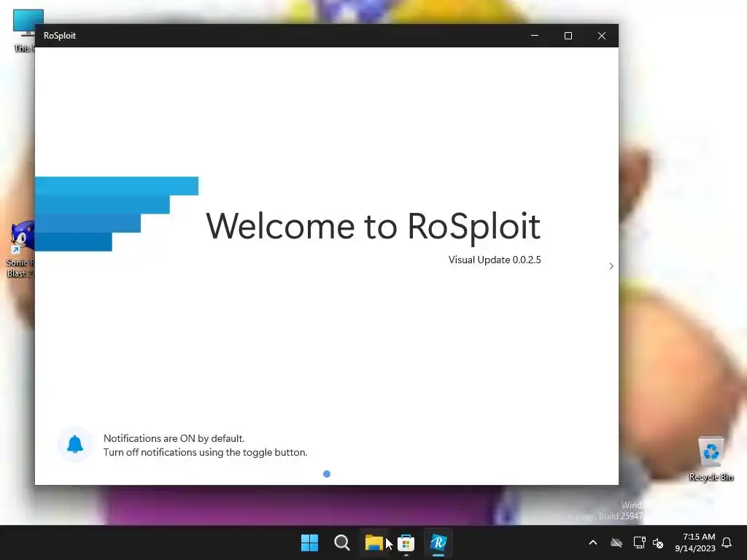Click the notification bell icon in RoSploit

pos(75,444)
